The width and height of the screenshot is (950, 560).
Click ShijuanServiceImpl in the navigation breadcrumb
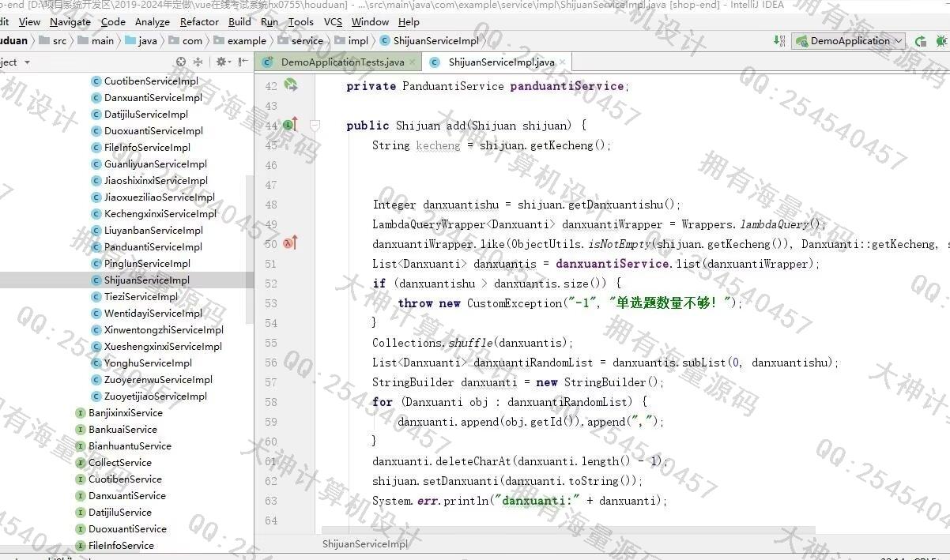(x=429, y=41)
